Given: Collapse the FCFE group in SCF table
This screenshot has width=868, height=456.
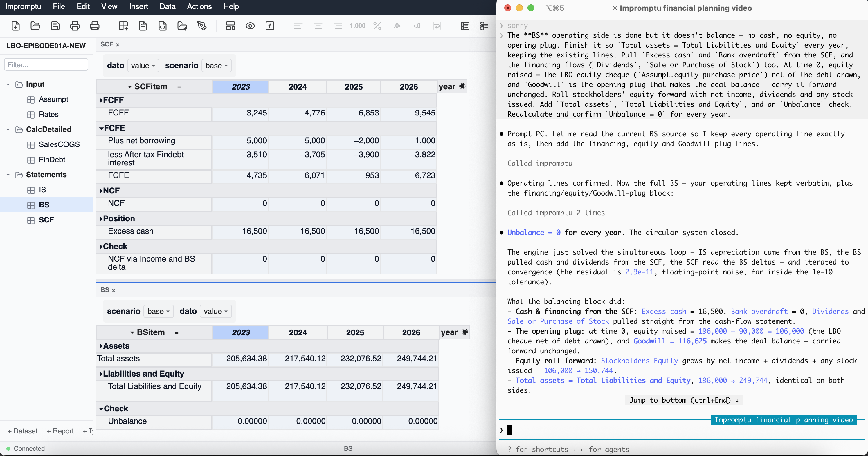Looking at the screenshot, I should coord(101,128).
